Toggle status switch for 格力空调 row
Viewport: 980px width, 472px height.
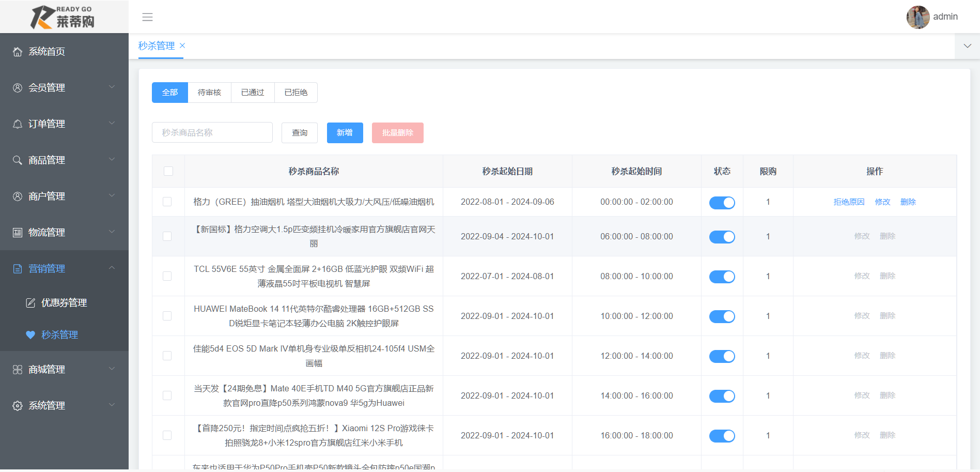(722, 237)
